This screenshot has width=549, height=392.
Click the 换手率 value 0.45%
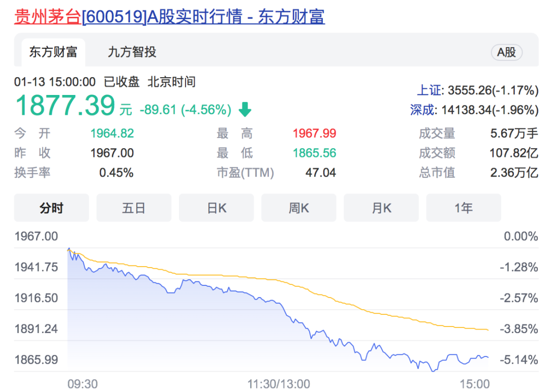(116, 173)
